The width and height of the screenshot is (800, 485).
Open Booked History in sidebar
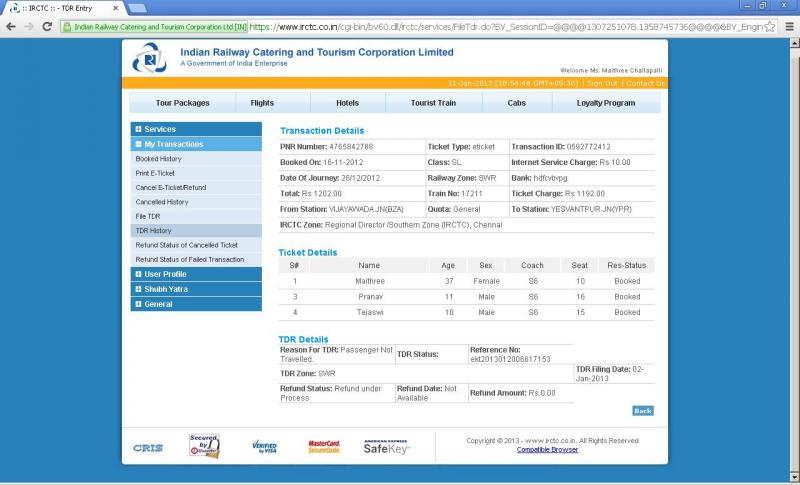[x=196, y=159]
